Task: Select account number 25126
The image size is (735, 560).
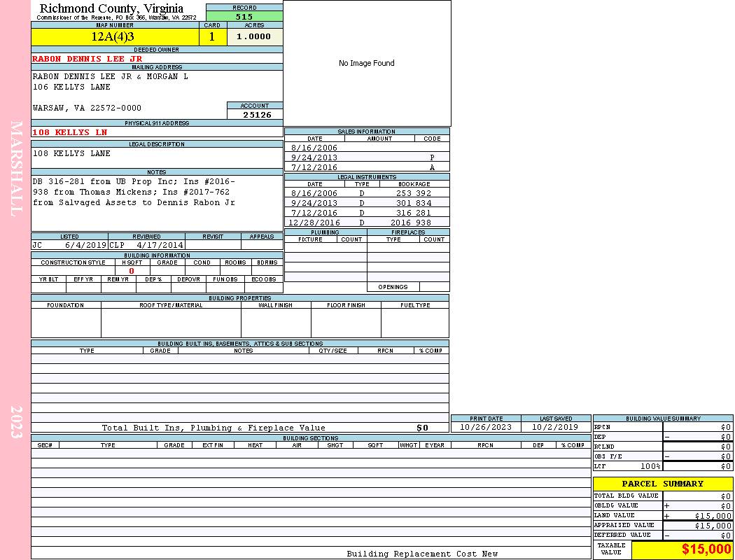Action: [256, 115]
